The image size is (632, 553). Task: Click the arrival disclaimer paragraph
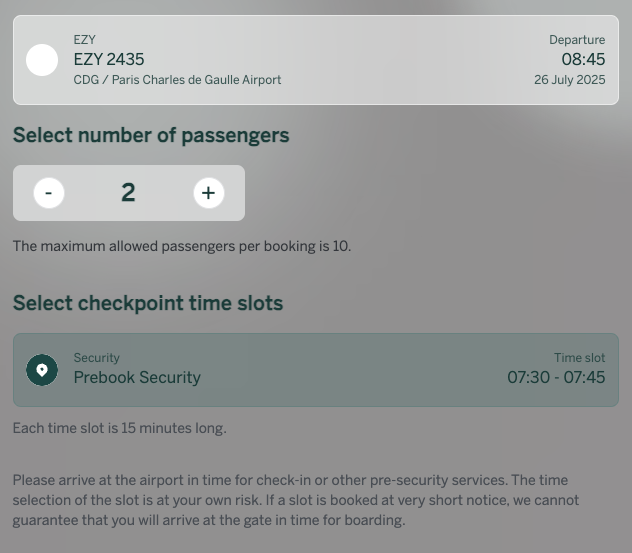tap(296, 500)
